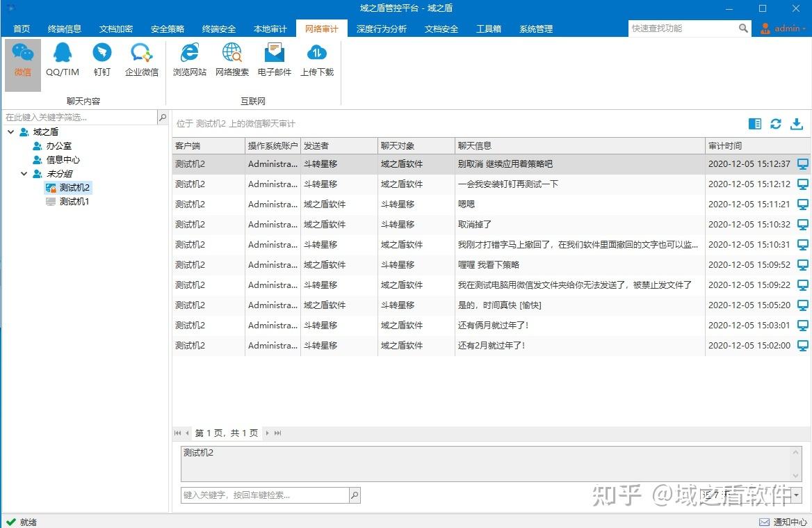View screen icon for 15:02:00 record

tap(803, 346)
